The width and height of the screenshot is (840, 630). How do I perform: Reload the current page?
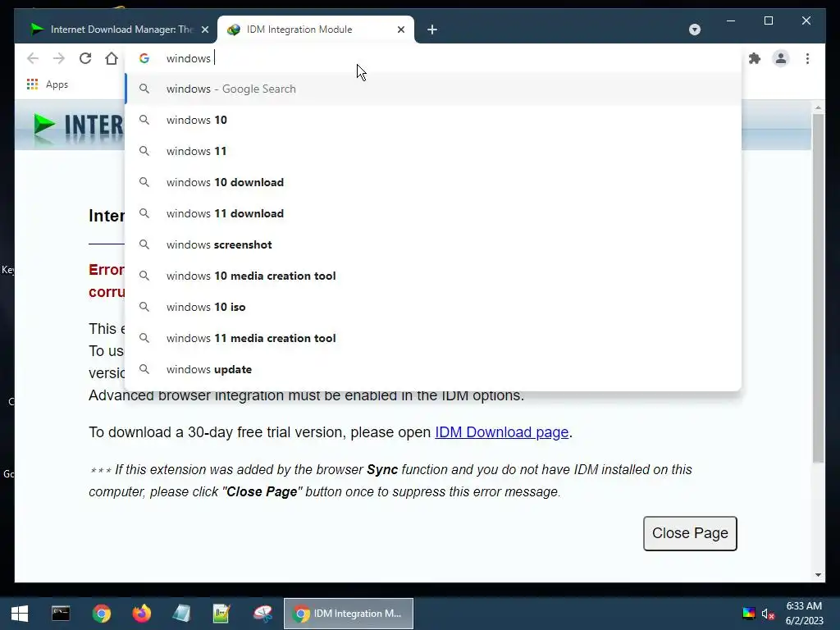[85, 58]
